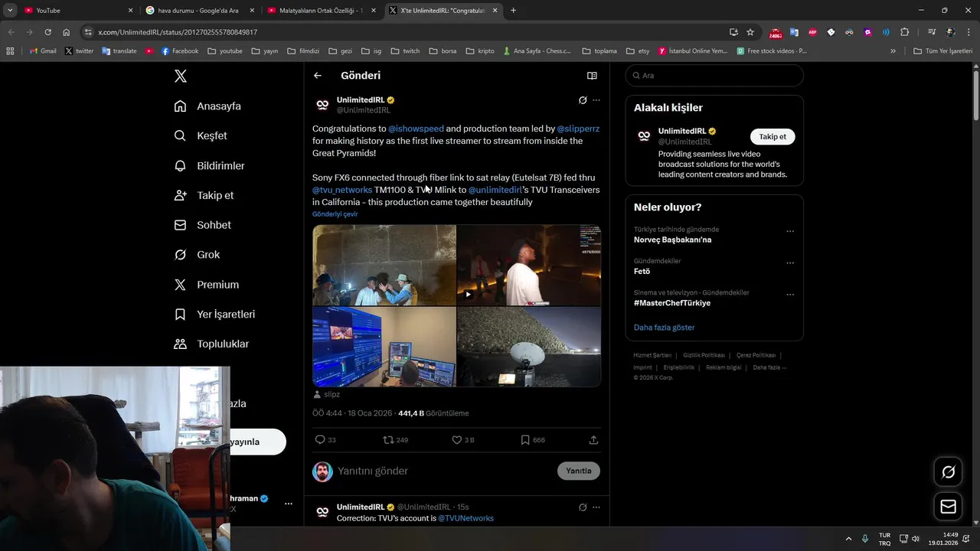Open more options for Fetö trend
Image resolution: width=980 pixels, height=551 pixels.
click(790, 263)
